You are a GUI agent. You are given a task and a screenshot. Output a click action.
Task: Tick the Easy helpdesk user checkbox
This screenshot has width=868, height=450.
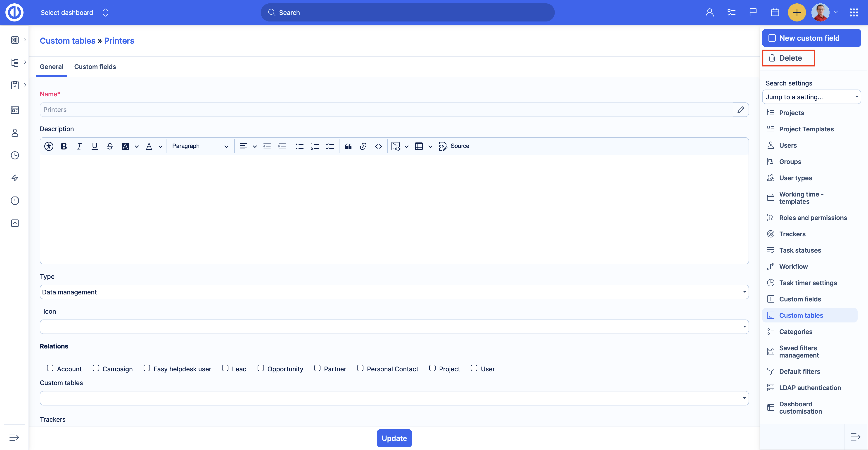147,368
